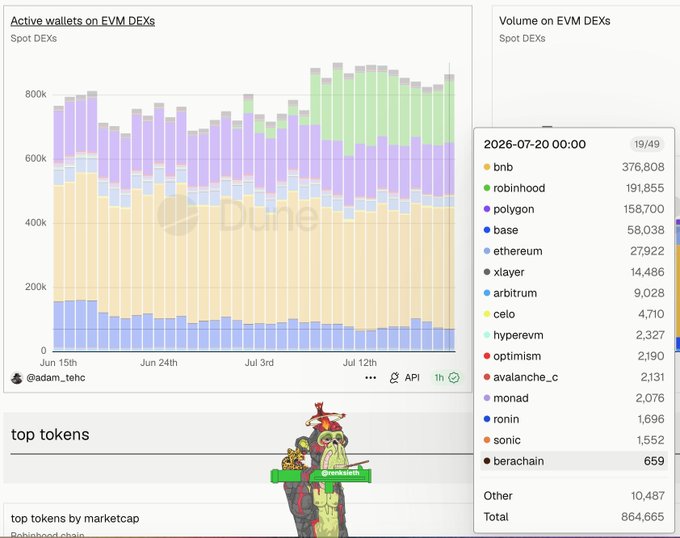Select the polygon purple legend dot
The image size is (680, 538).
tap(487, 209)
